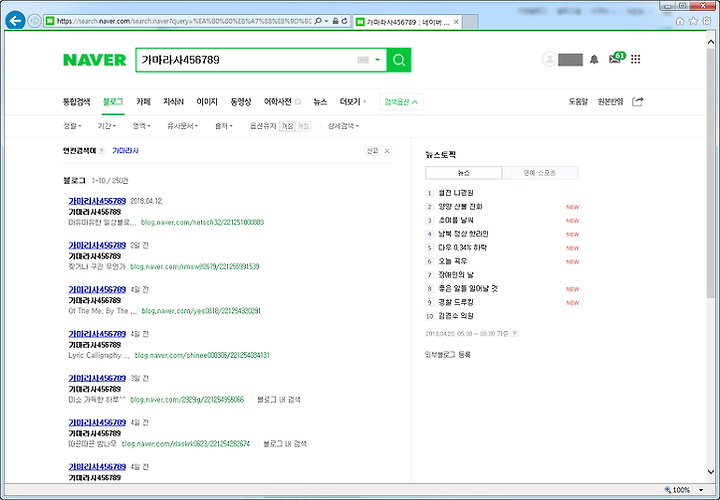
Task: Open the address bar dropdown arrow
Action: click(x=326, y=21)
